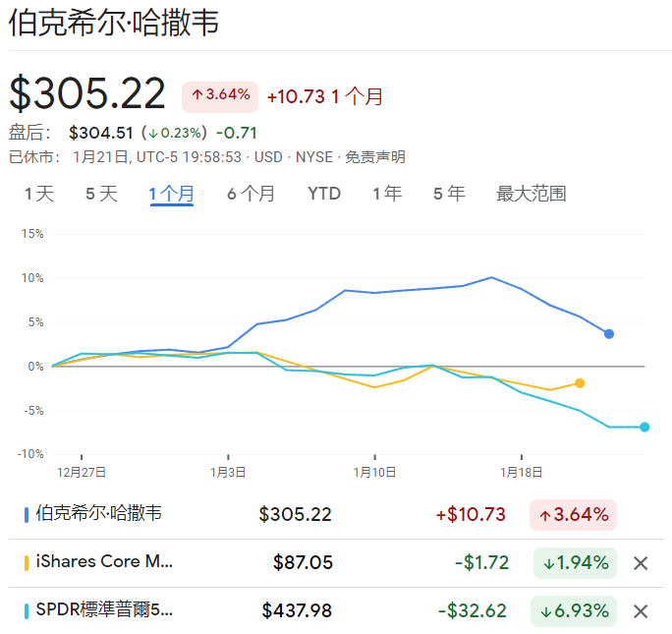
Task: Switch chart to 5年 range
Action: [x=449, y=194]
